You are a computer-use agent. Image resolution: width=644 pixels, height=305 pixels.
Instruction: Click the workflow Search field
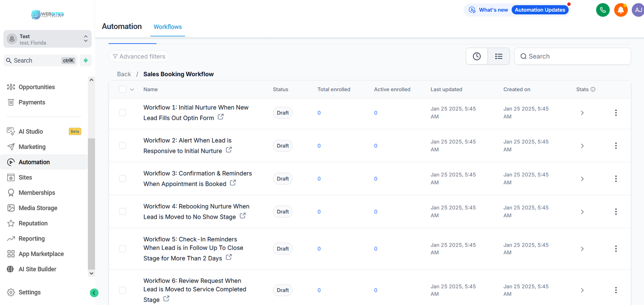(572, 56)
